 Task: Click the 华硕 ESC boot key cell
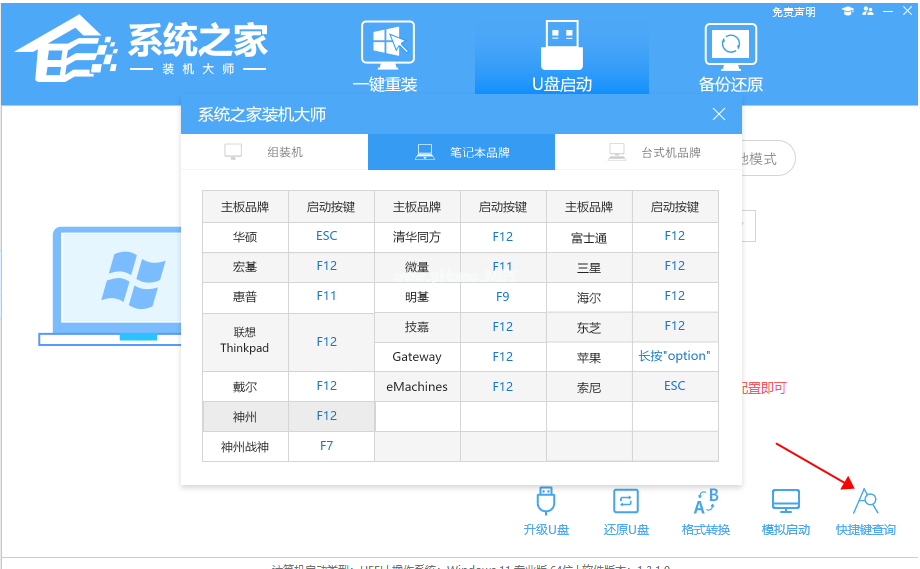(327, 236)
